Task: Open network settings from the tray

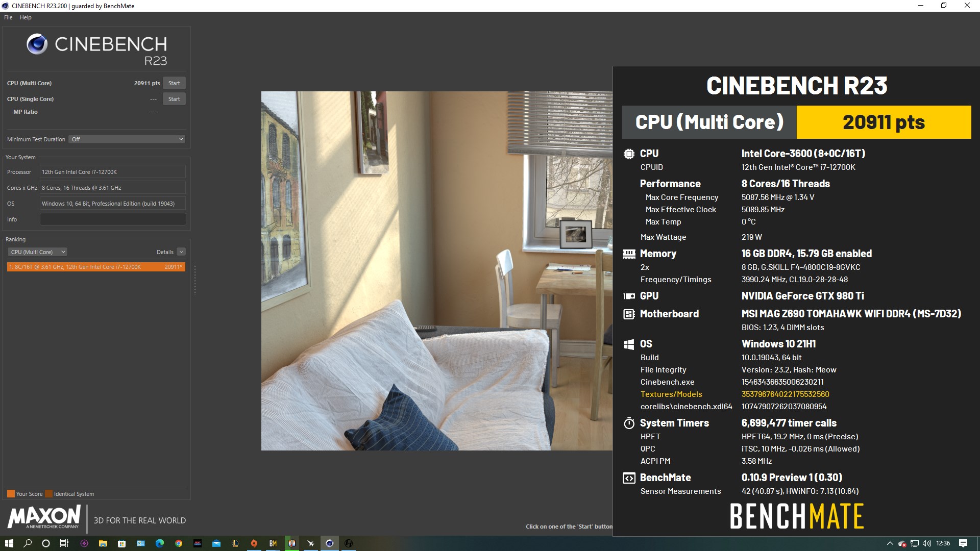Action: 915,543
